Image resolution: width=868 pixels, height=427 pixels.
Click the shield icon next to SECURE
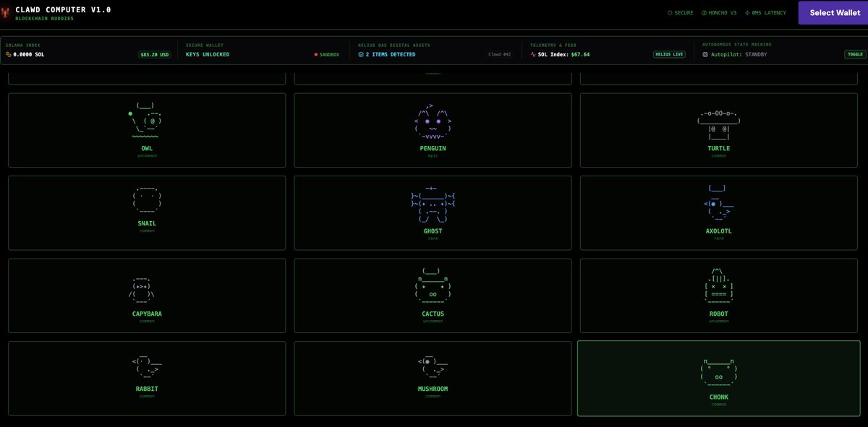[670, 13]
